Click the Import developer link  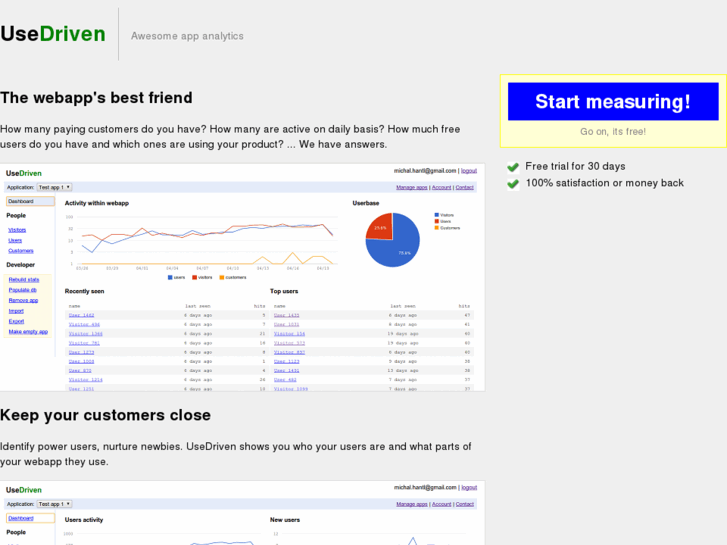(x=16, y=311)
